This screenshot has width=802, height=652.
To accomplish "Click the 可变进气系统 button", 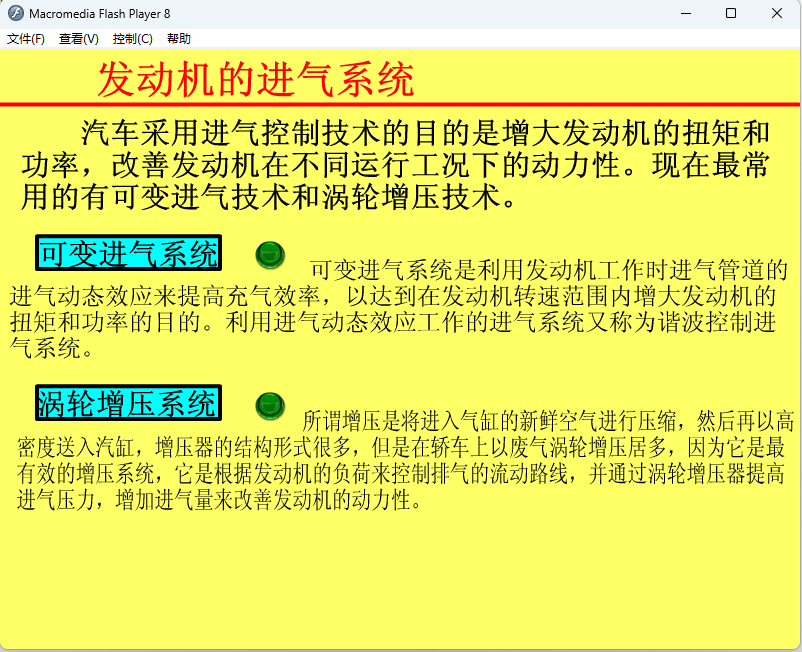I will pyautogui.click(x=128, y=253).
